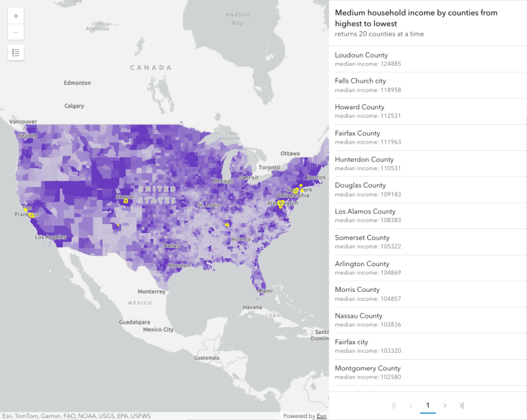Open the map legend widget
Screen dimensions: 527x420
click(16, 52)
